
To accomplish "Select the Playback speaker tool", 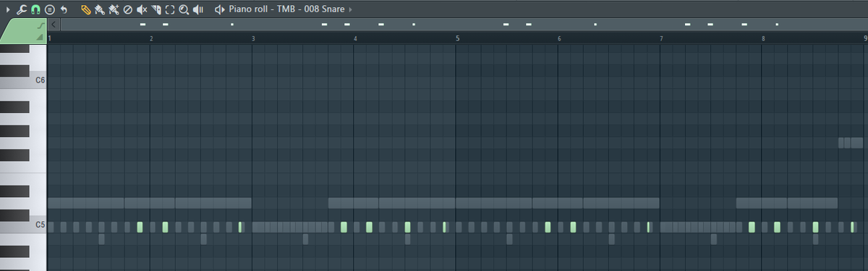I will pyautogui.click(x=197, y=9).
